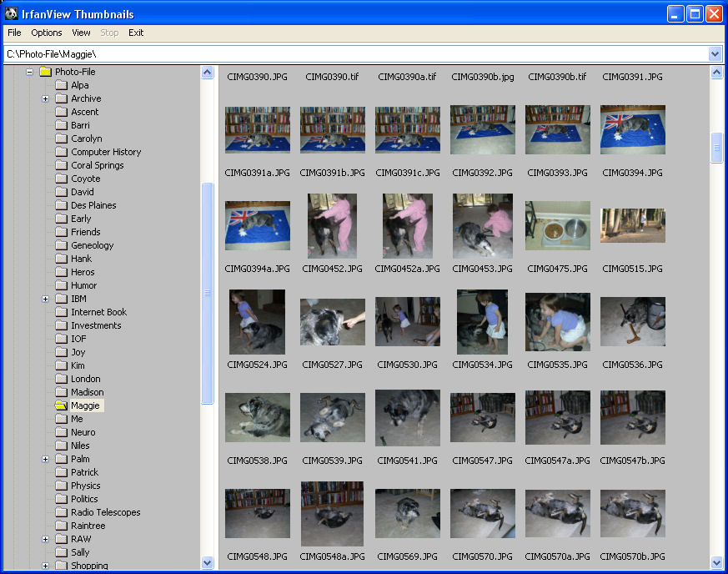Open the File menu

point(14,33)
